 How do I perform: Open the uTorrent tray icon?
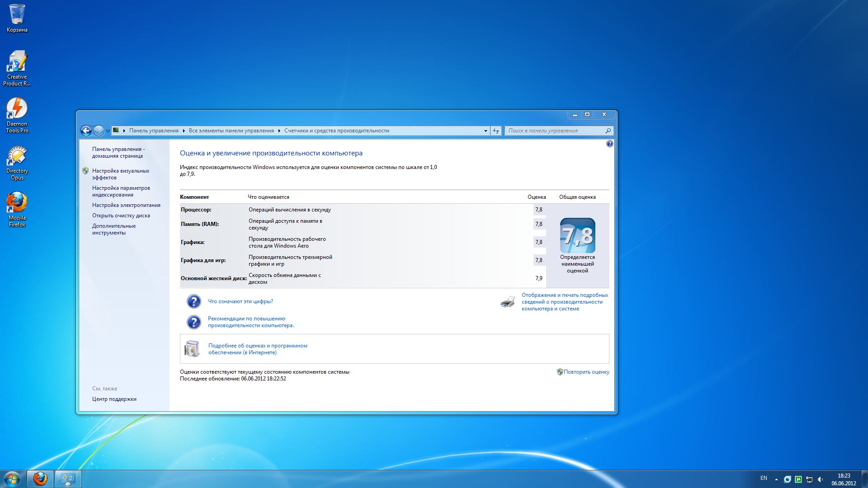point(798,479)
